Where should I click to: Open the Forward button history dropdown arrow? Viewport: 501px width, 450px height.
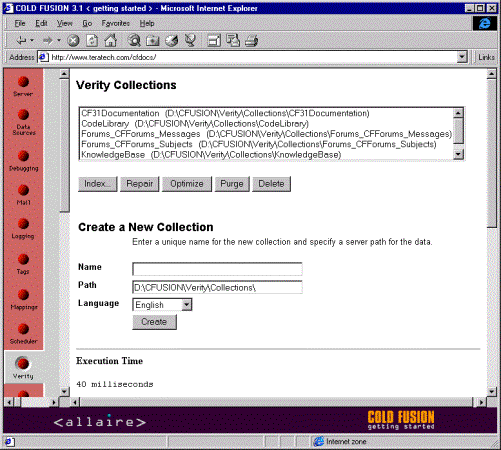point(59,41)
